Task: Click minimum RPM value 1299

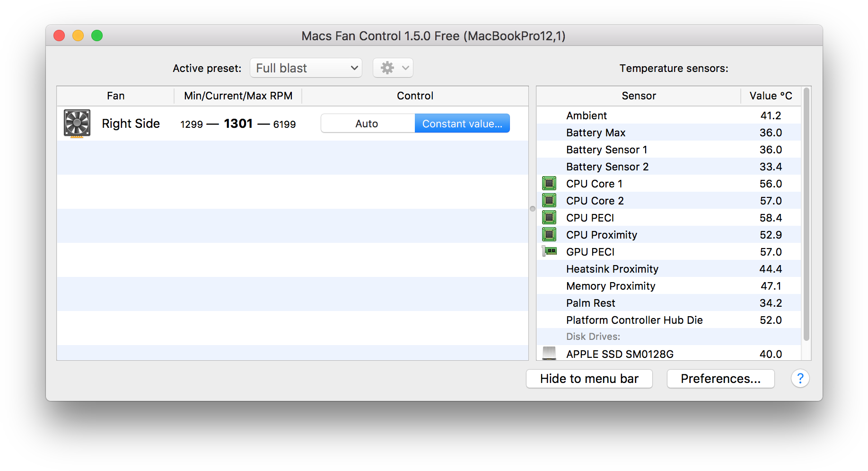Action: [192, 124]
